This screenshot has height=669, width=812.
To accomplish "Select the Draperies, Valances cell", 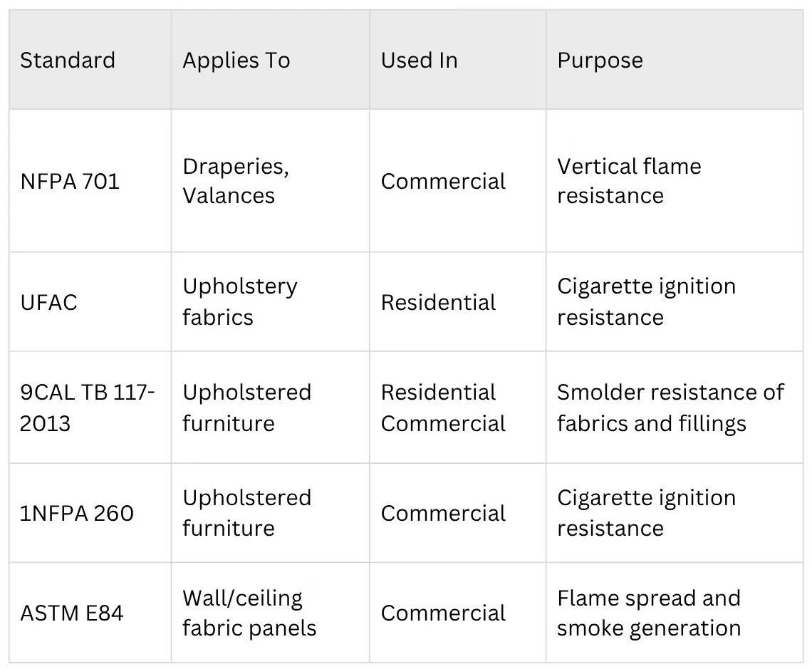I will pyautogui.click(x=271, y=181).
